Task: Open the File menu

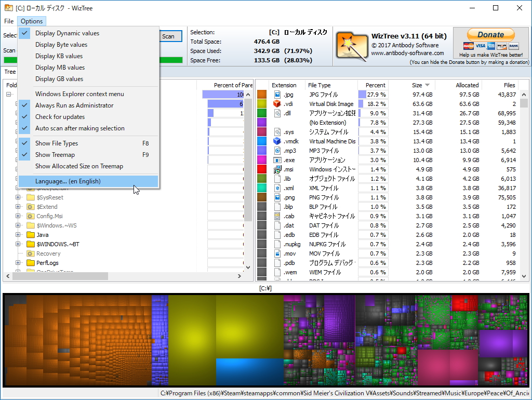Action: 9,21
